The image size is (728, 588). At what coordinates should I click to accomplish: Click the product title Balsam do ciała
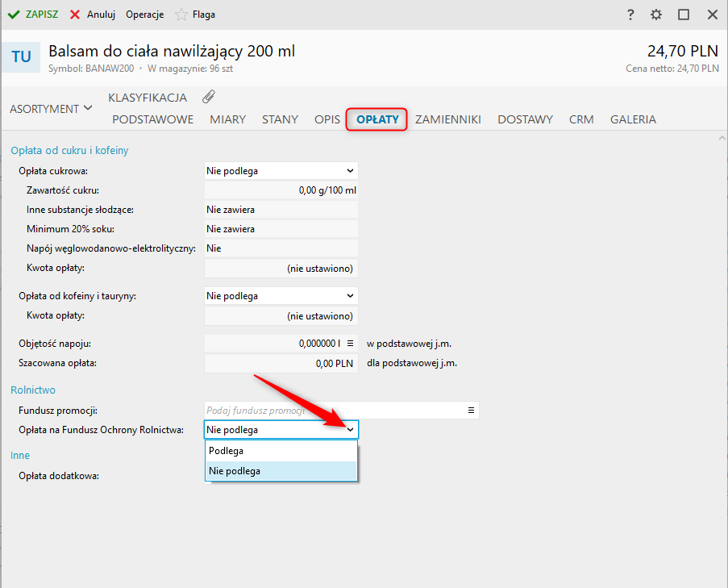point(172,51)
